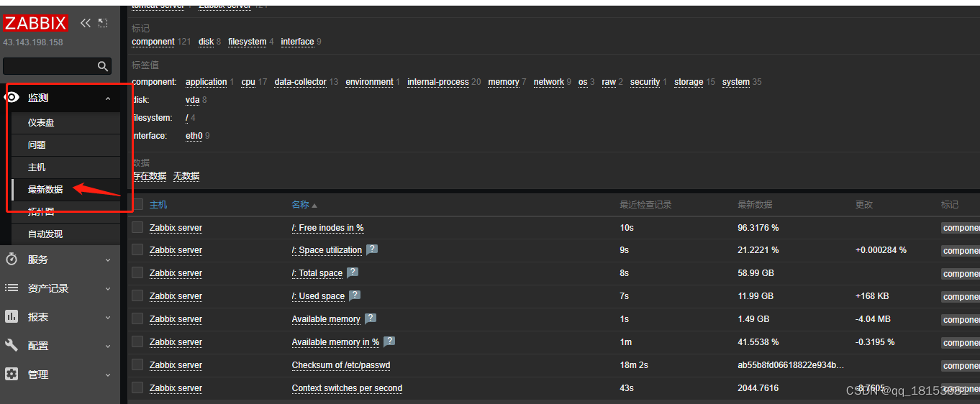Collapse the sidebar with double-chevron icon
980x404 pixels.
click(x=86, y=23)
